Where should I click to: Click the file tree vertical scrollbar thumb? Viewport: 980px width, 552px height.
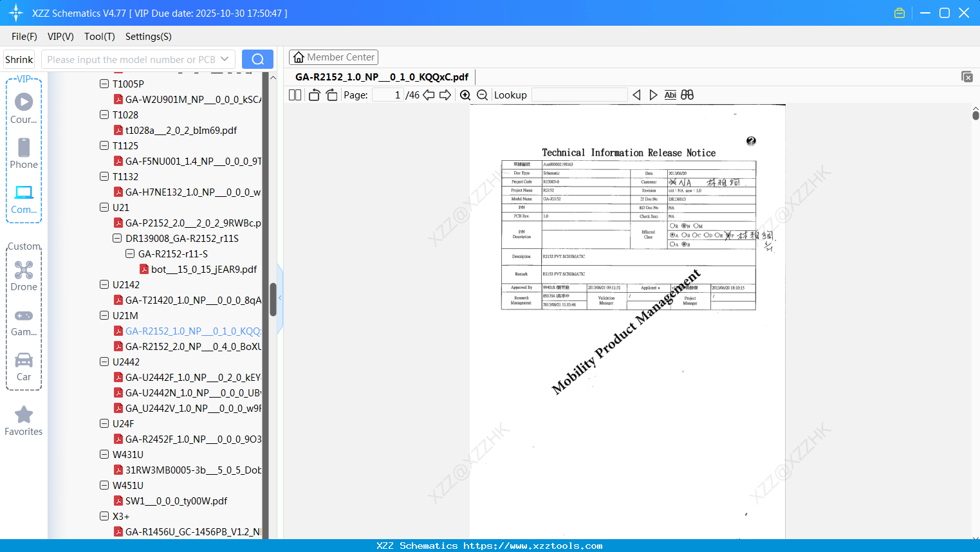pyautogui.click(x=273, y=299)
